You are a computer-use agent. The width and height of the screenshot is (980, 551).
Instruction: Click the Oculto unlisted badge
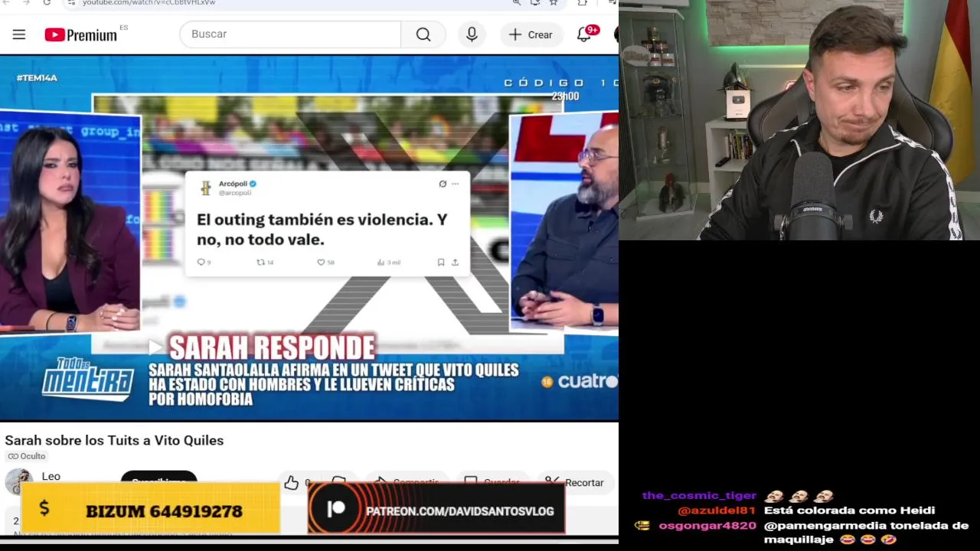(x=27, y=456)
